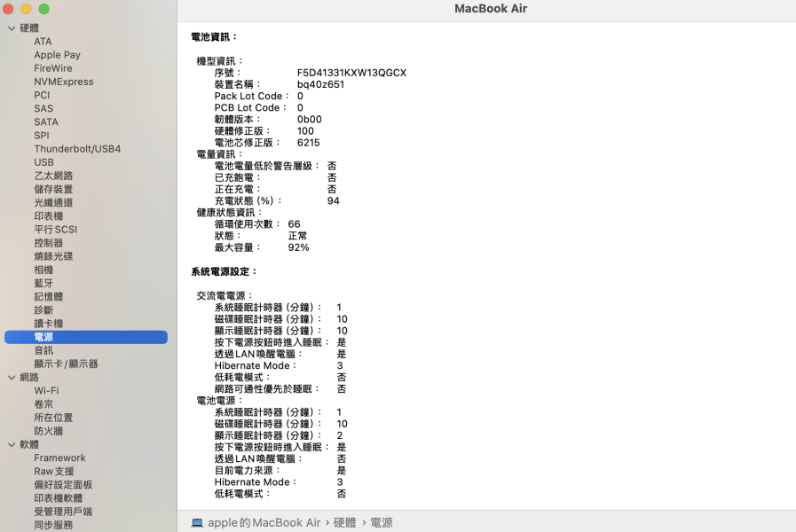The height and width of the screenshot is (532, 796).
Task: Select 記憶體 in the sidebar
Action: click(x=48, y=297)
